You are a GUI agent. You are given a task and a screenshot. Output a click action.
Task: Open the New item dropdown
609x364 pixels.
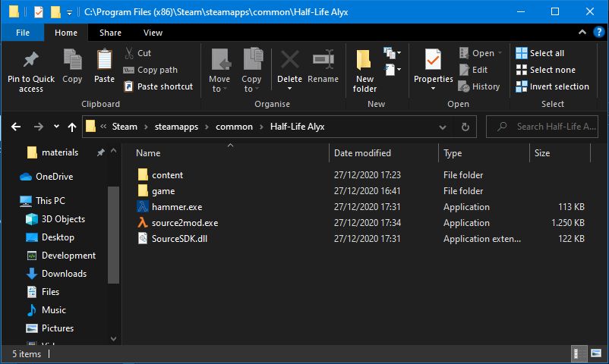393,53
